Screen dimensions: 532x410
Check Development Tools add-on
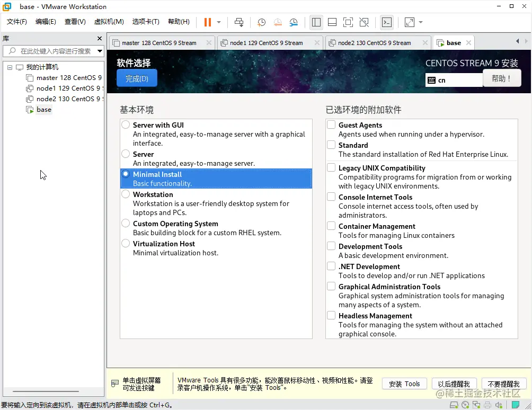click(331, 246)
